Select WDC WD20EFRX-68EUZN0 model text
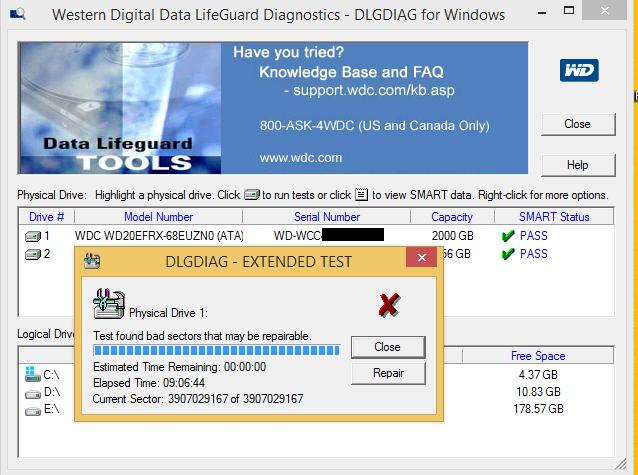 pos(159,236)
